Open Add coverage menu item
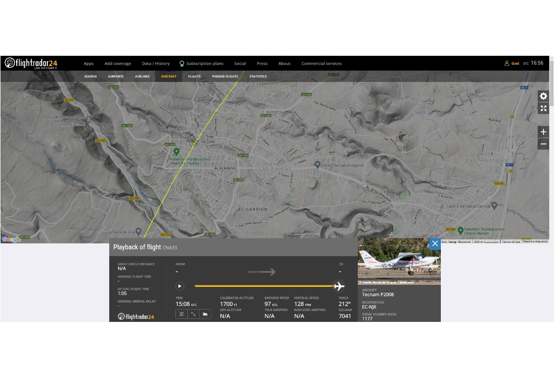 coord(118,64)
